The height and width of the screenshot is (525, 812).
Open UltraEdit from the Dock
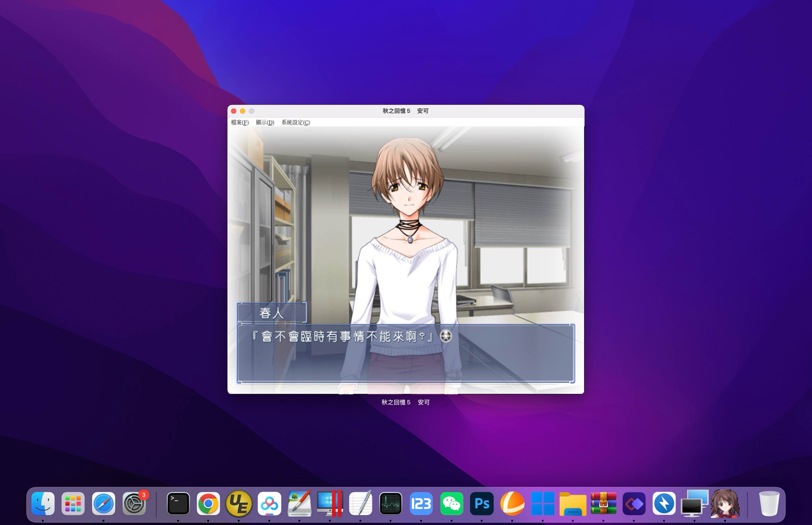[239, 504]
